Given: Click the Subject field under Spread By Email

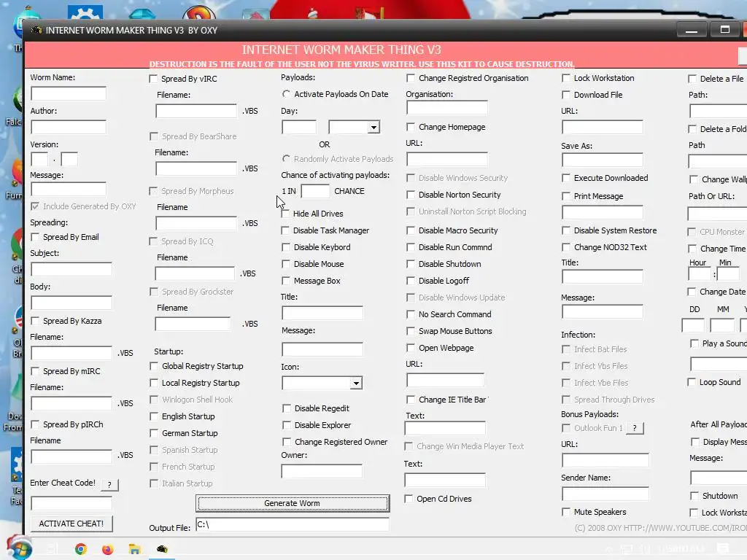Looking at the screenshot, I should tap(71, 270).
